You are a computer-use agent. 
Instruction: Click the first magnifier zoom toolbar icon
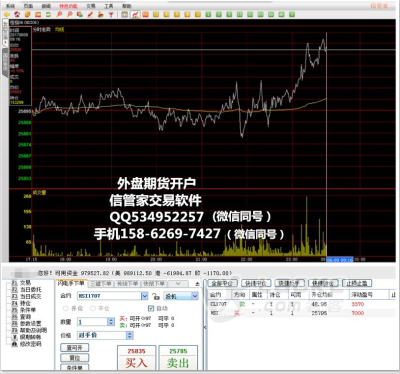(59, 14)
